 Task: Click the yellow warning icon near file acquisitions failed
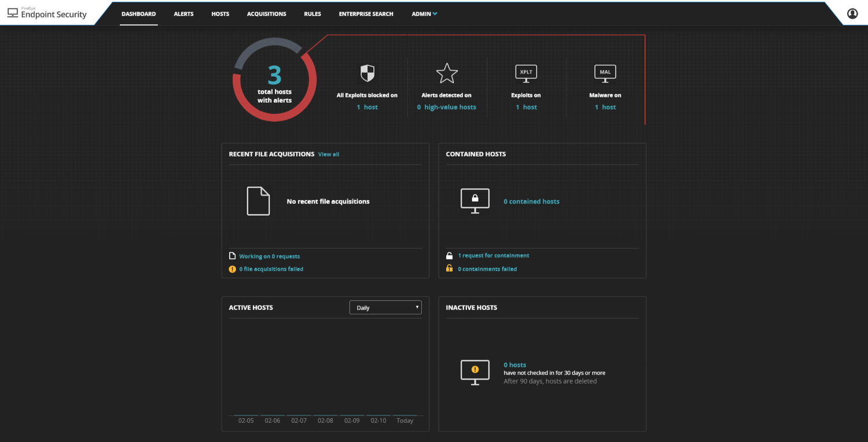[232, 269]
